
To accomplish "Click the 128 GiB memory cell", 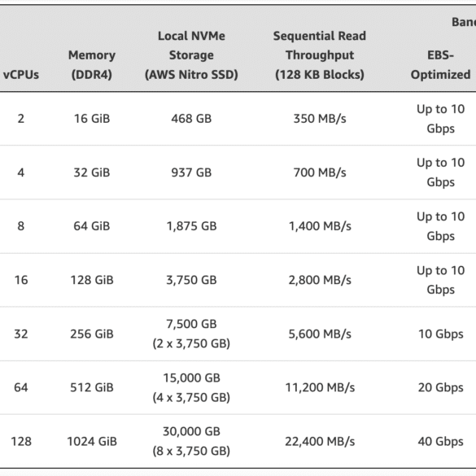I will point(92,280).
